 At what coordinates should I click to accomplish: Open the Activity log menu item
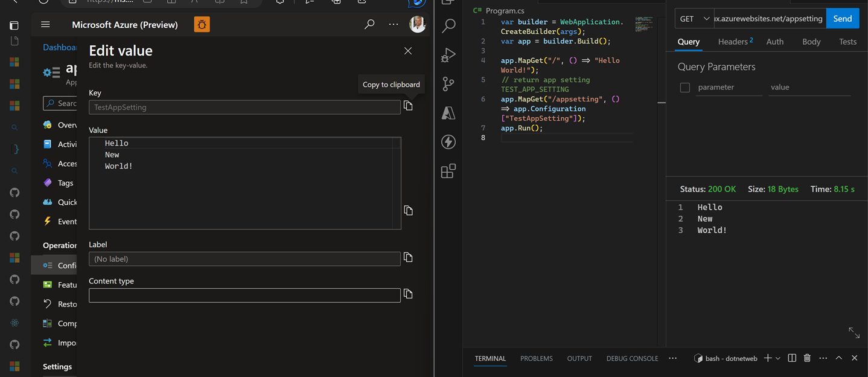click(60, 144)
